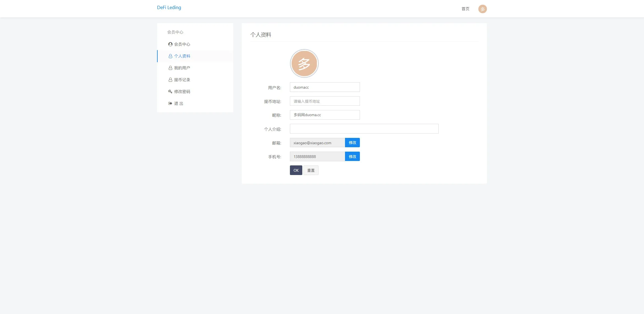
Task: Click the person icon next to 个人资料
Action: (x=170, y=56)
